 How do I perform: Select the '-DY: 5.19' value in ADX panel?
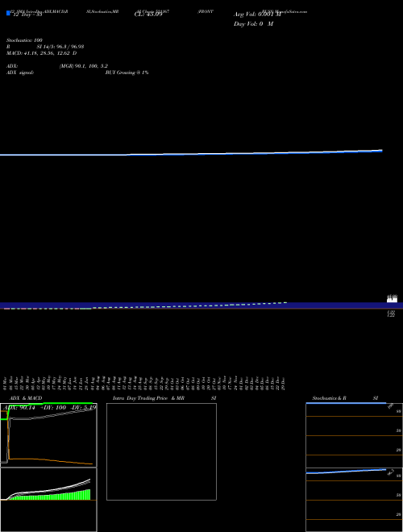coord(83,408)
